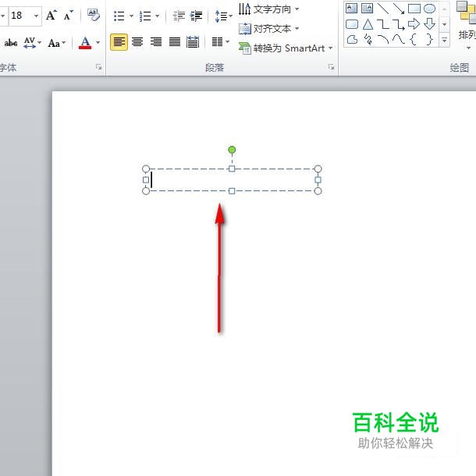Click the numbered list icon
Image resolution: width=476 pixels, height=476 pixels.
[145, 16]
